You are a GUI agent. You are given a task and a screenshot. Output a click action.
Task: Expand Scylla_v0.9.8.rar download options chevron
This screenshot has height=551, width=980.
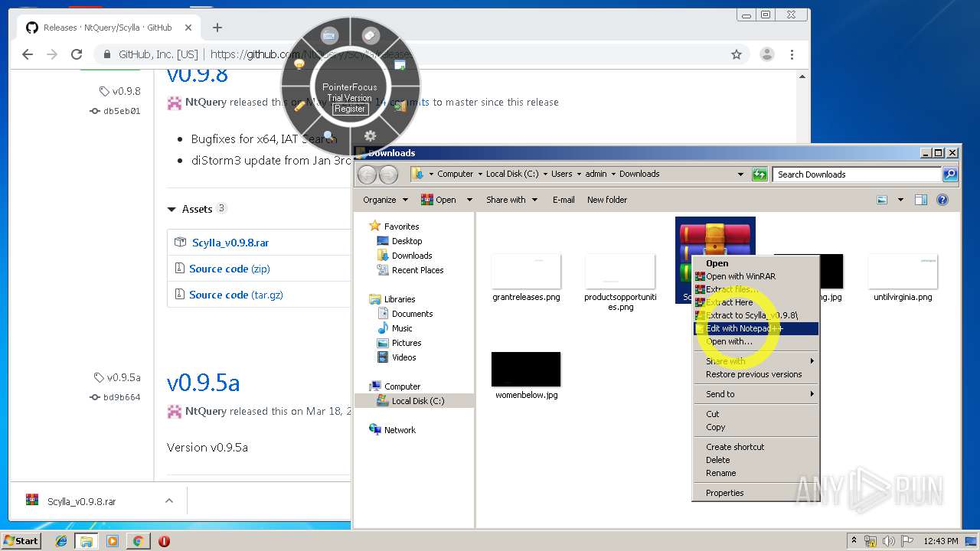(x=168, y=501)
